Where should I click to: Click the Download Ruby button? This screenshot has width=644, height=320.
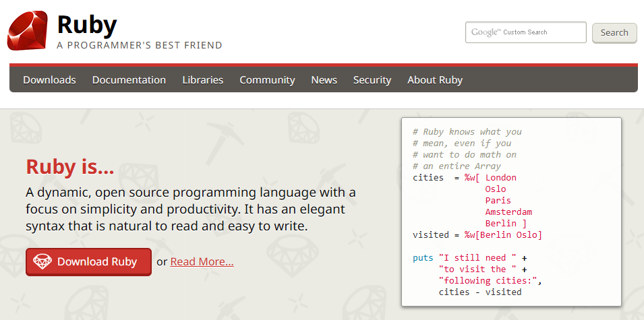click(89, 262)
